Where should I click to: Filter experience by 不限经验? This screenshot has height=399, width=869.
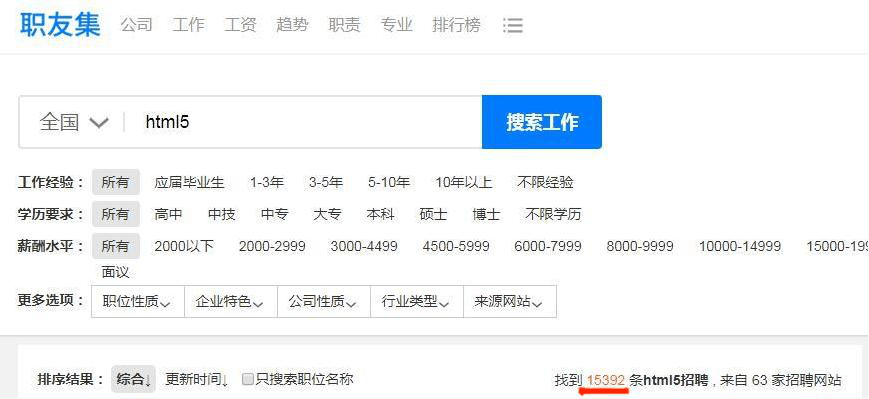tap(545, 182)
